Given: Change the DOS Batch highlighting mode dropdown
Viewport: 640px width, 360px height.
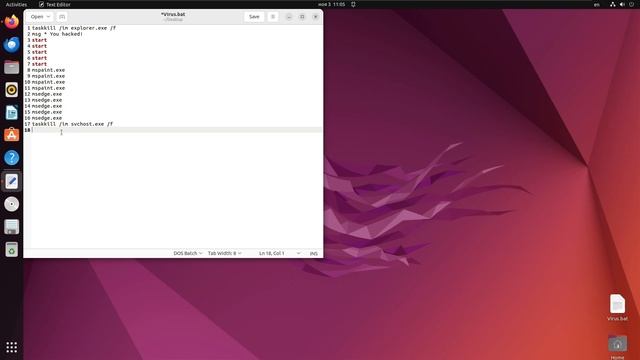Looking at the screenshot, I should [188, 253].
